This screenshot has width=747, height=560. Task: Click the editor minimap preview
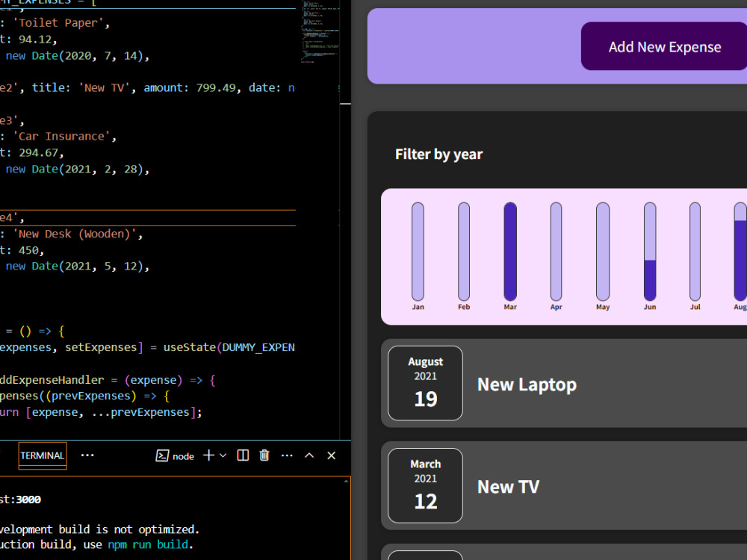click(x=320, y=32)
